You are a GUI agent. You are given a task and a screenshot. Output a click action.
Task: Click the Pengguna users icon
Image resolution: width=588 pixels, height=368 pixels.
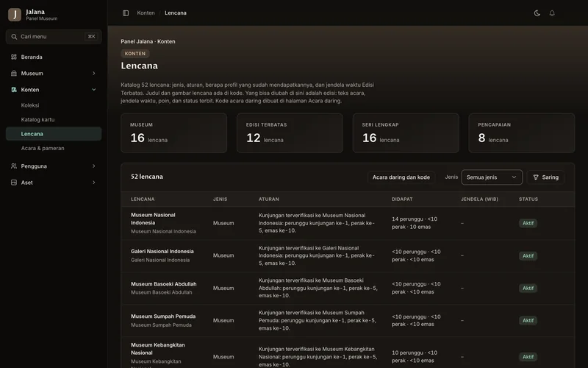pos(14,166)
